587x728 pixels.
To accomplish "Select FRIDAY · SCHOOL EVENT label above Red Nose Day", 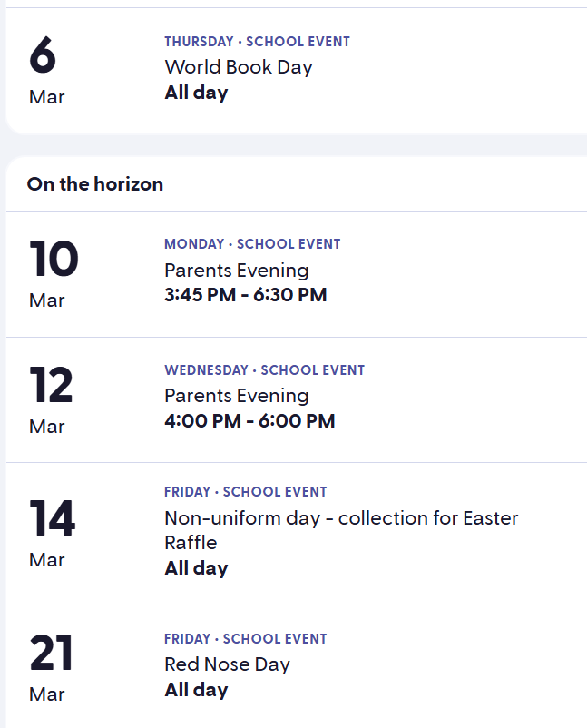I will point(245,639).
